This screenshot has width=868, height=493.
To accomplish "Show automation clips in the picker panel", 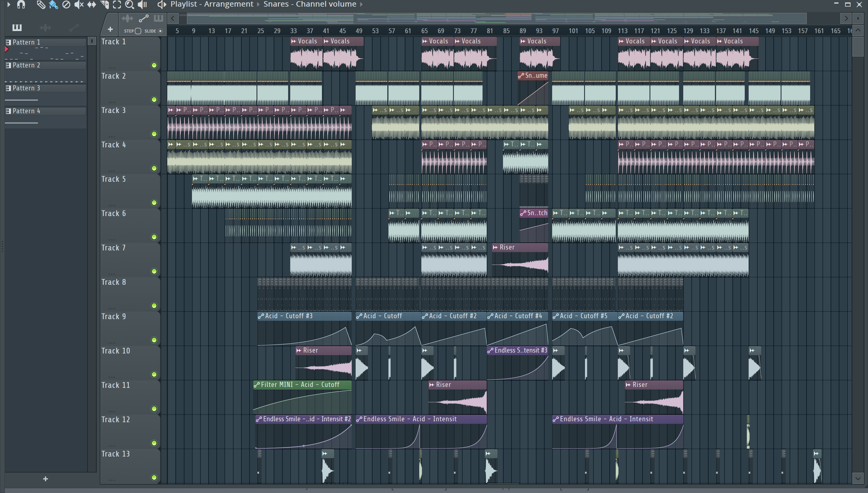I will [x=74, y=27].
